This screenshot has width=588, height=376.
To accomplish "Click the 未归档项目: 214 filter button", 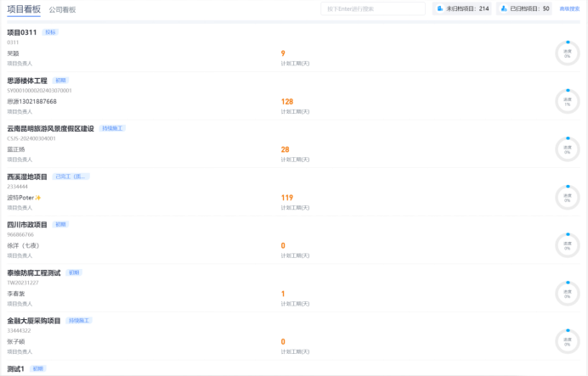I will click(x=462, y=8).
